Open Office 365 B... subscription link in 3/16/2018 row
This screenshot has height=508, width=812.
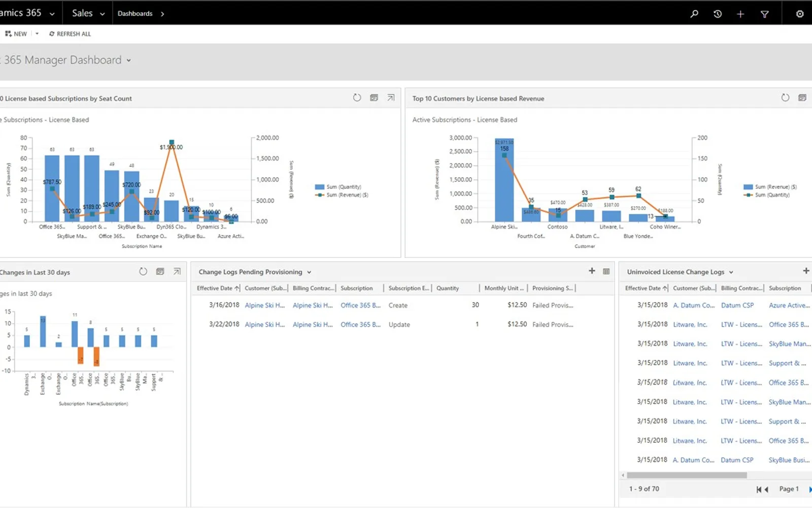(360, 305)
